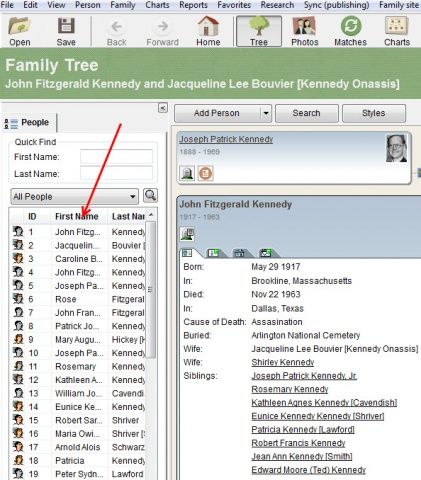Click the people list vertical scrollbar thumb
The width and height of the screenshot is (421, 480).
[151, 289]
